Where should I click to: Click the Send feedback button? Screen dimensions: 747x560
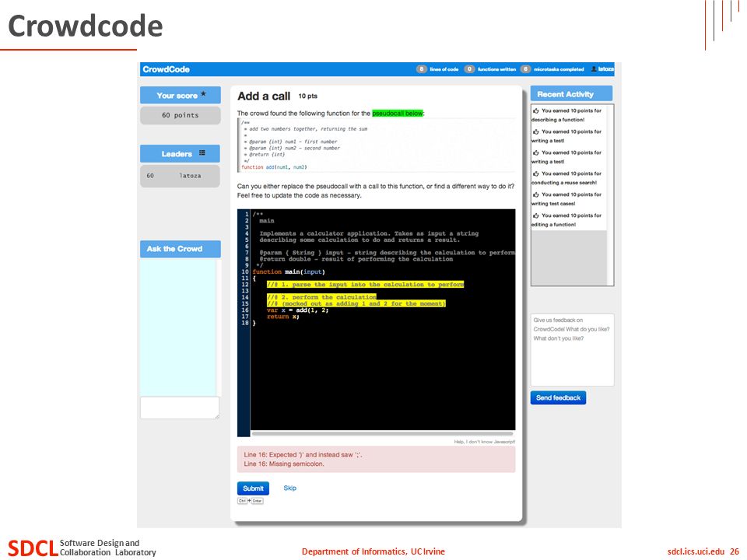[558, 397]
